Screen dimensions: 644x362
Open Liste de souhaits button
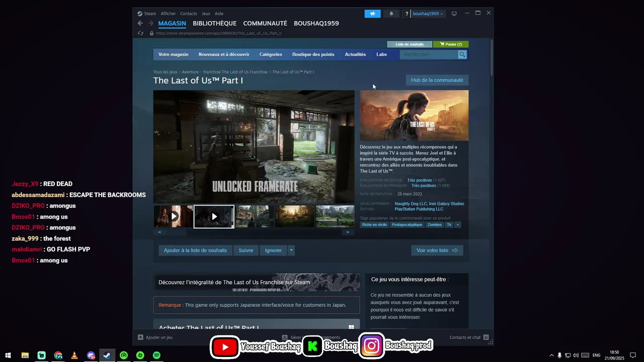click(x=410, y=44)
